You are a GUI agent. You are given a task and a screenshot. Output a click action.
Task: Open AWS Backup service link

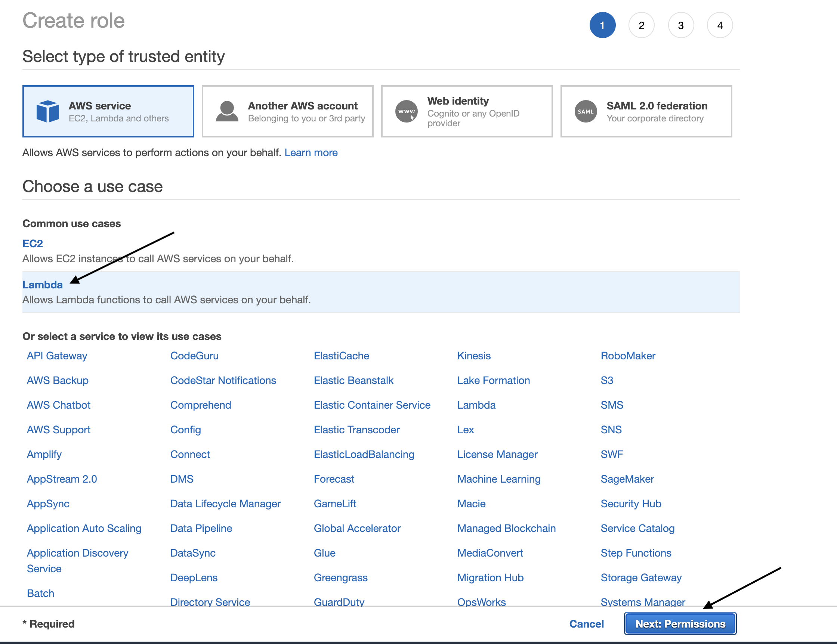[58, 380]
